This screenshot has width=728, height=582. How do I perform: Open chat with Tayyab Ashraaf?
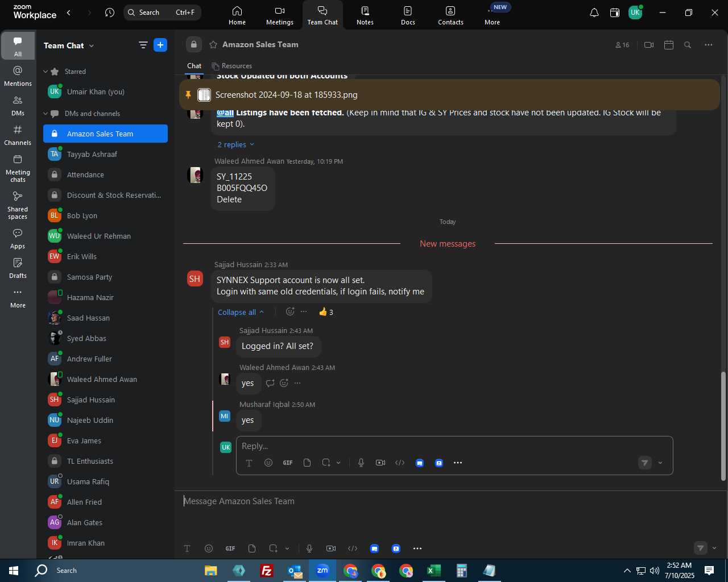pos(105,154)
